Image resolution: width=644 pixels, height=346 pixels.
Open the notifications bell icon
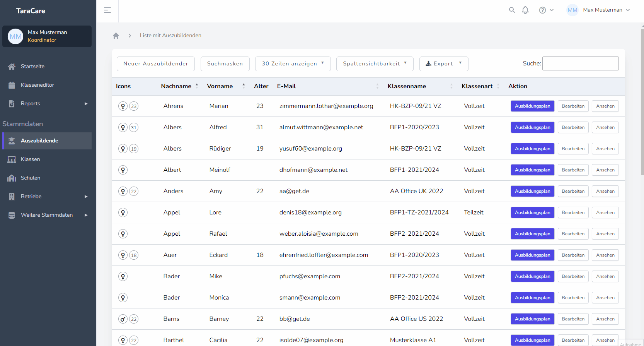(x=525, y=10)
